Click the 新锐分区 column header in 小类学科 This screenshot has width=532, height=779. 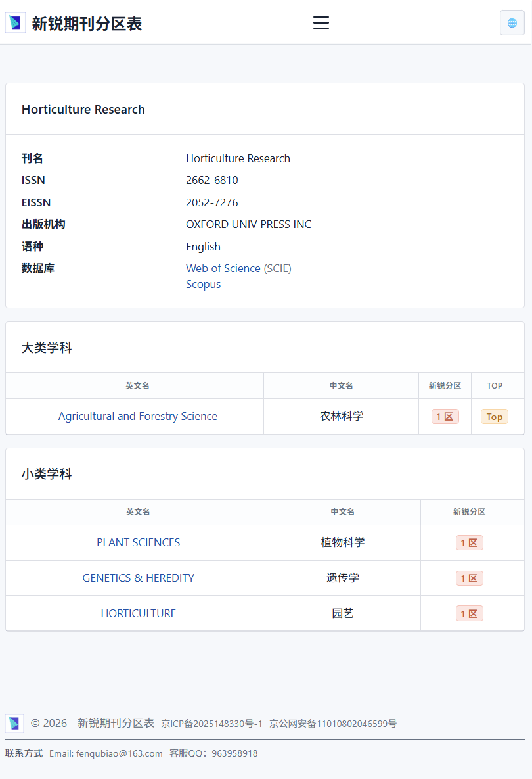469,512
